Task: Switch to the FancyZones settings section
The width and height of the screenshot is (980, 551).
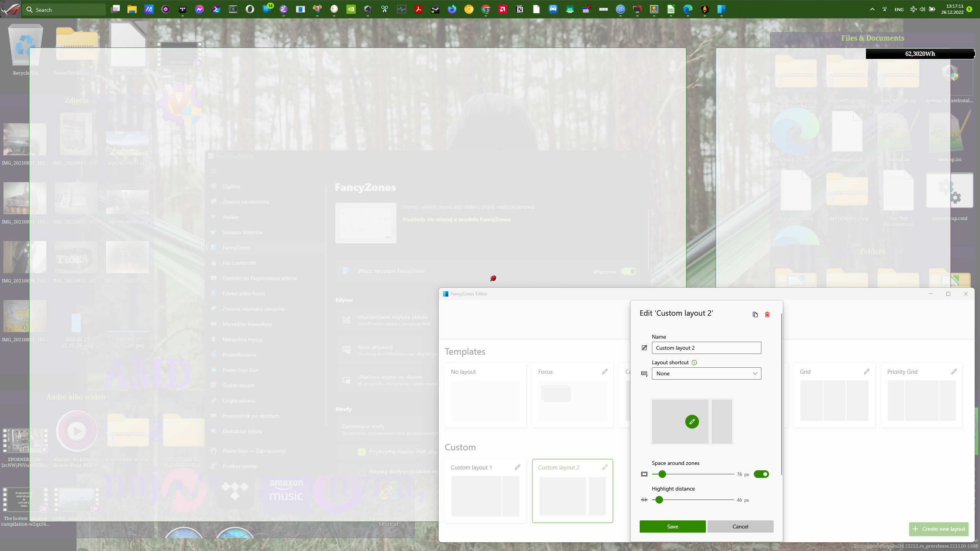Action: click(x=237, y=248)
